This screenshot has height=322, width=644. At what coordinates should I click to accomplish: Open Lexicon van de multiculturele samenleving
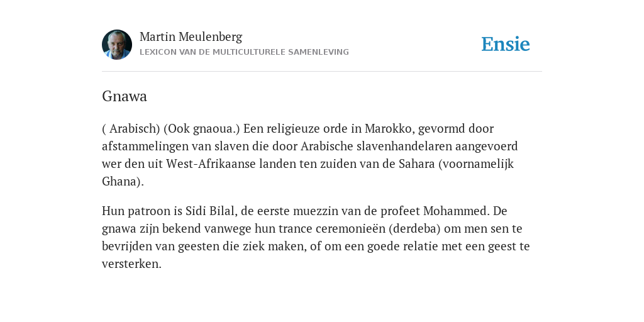coord(244,52)
